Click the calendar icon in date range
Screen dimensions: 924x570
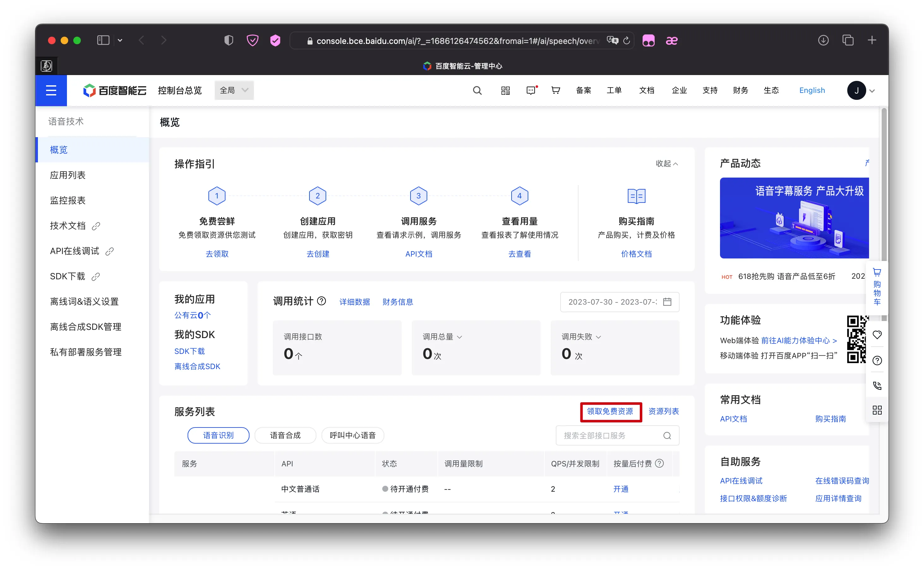click(x=667, y=302)
